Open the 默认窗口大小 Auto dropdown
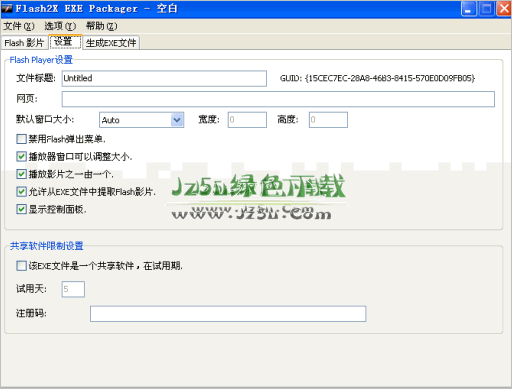Image resolution: width=512 pixels, height=389 pixels. (x=141, y=120)
